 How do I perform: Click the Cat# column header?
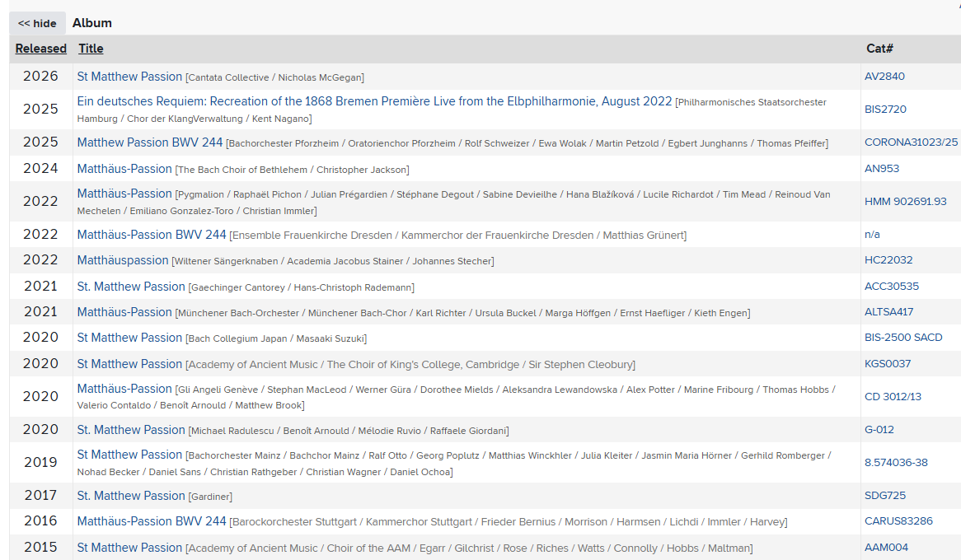pos(879,49)
